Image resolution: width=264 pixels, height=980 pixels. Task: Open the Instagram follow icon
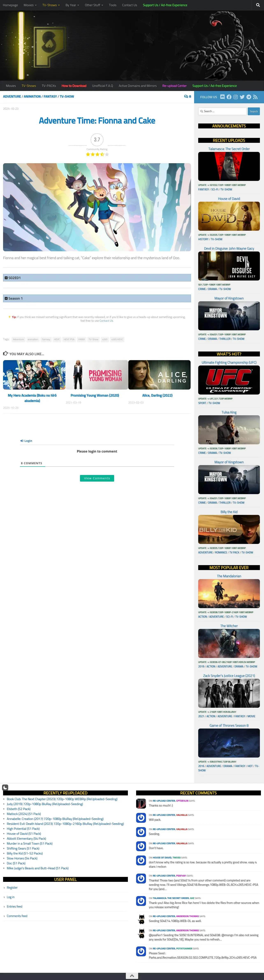(x=235, y=97)
